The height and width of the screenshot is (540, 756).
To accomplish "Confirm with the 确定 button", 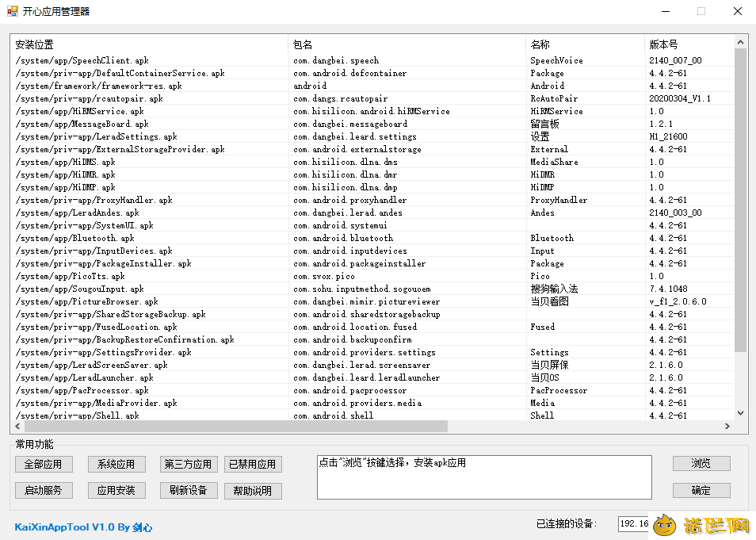I will pos(701,490).
